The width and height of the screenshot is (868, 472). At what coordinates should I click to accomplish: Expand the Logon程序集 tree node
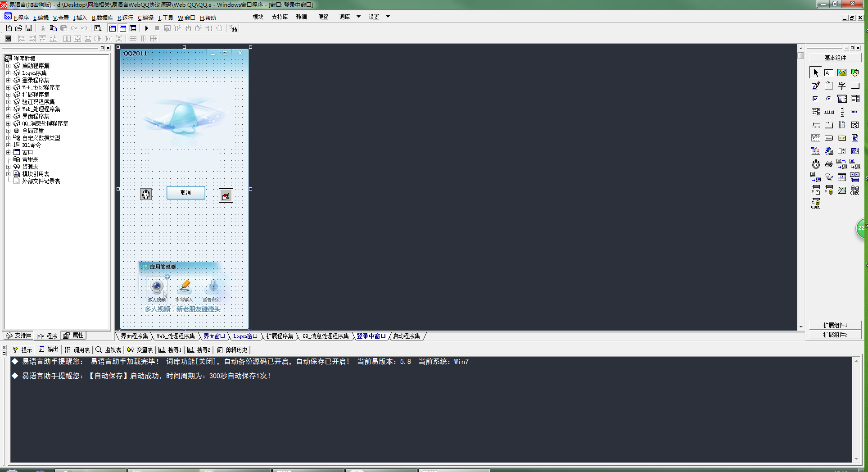(8, 73)
